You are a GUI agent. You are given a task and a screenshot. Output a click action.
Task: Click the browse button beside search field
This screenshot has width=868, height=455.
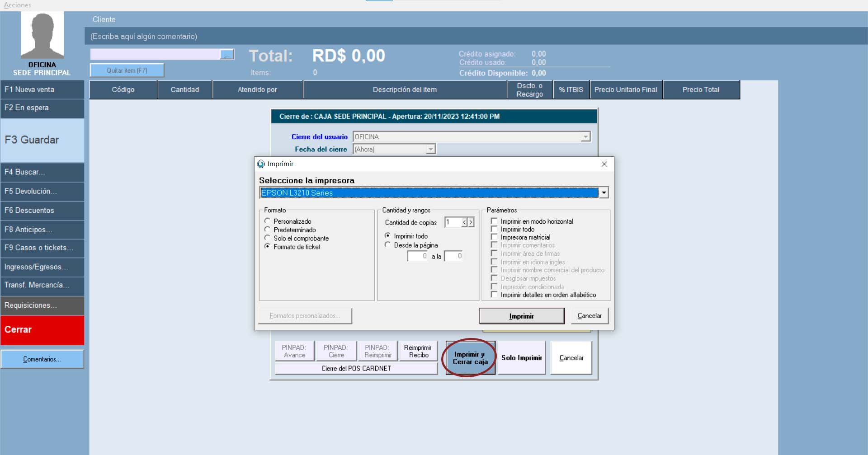click(x=227, y=55)
